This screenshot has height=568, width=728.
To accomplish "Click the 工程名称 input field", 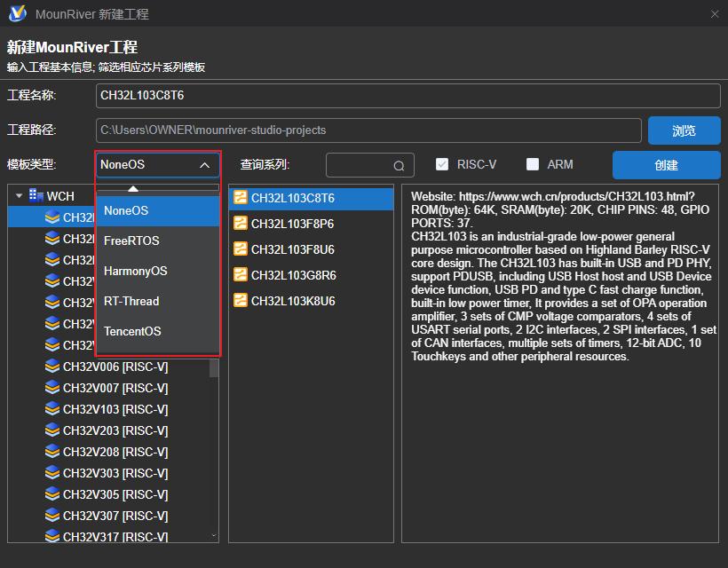I will (408, 96).
